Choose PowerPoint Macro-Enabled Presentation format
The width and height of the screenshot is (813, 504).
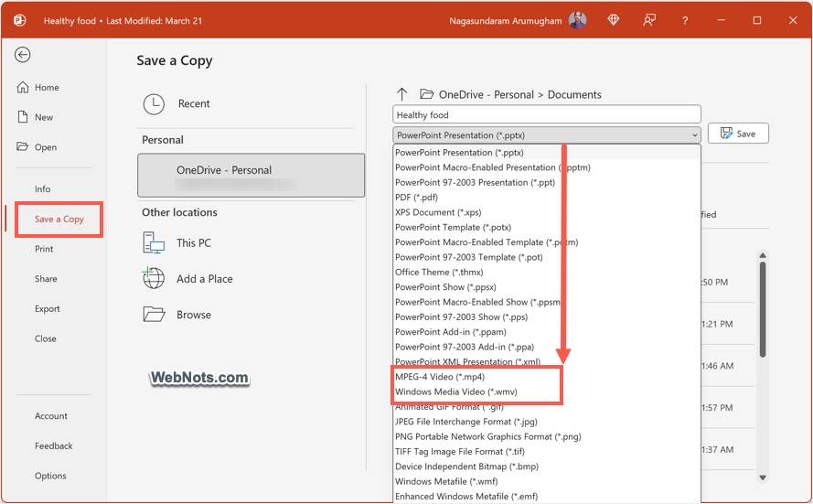547,167
